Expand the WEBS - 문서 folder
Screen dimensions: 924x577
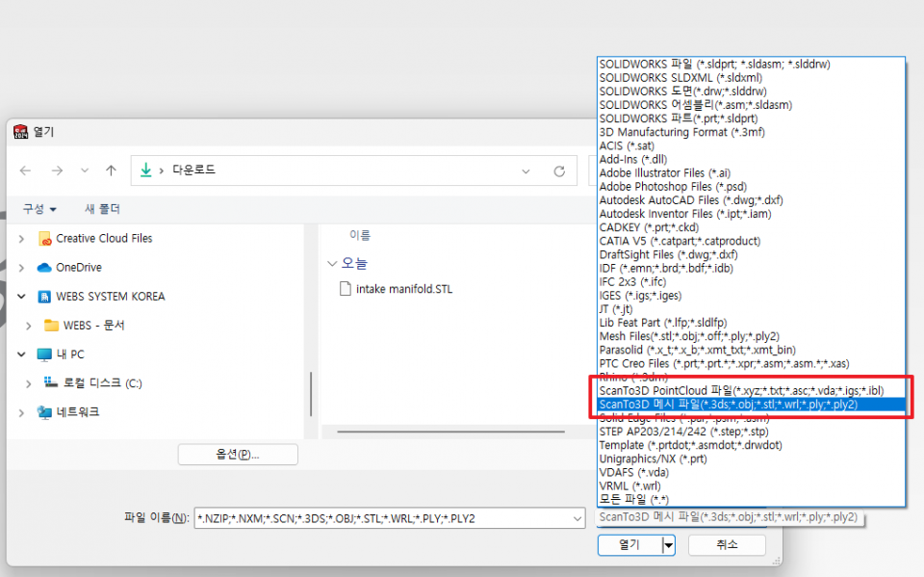point(29,326)
